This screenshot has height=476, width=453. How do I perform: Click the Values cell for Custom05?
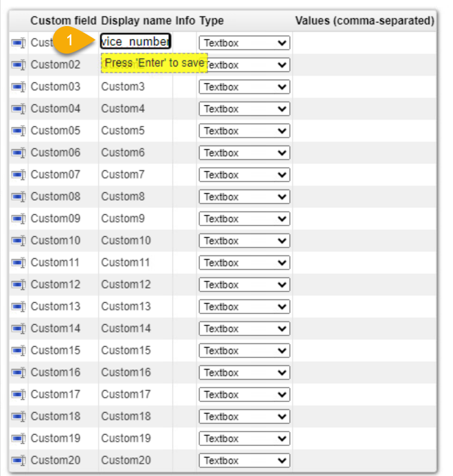pyautogui.click(x=364, y=131)
